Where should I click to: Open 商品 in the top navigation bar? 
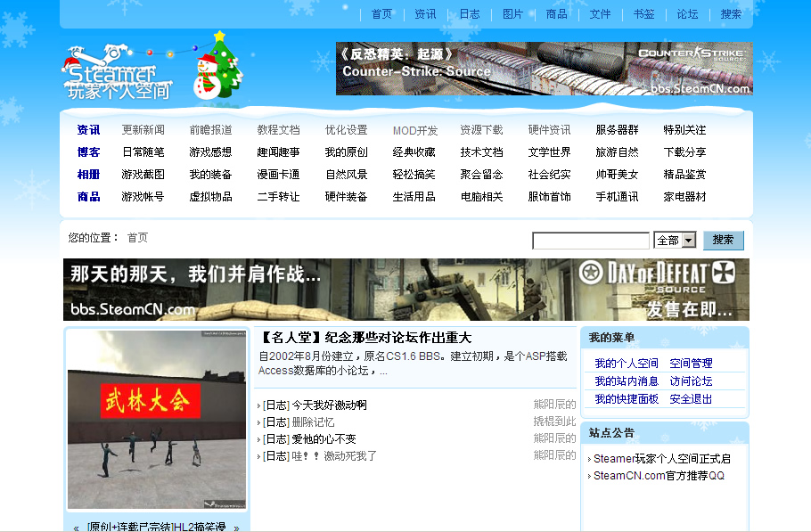[556, 14]
